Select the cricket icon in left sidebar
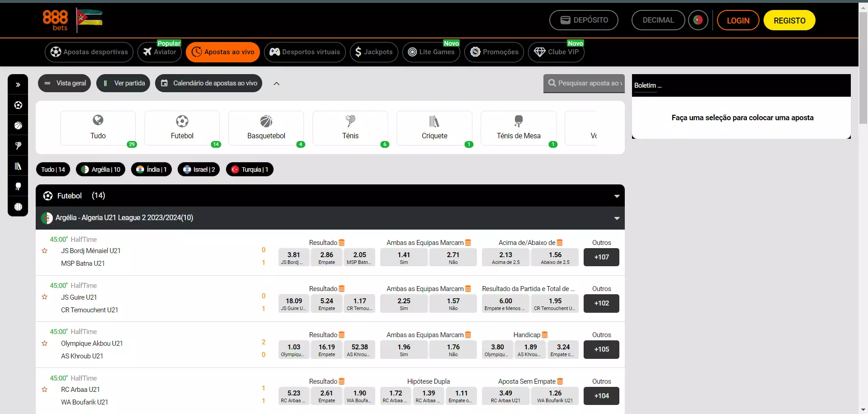Screen dimensions: 868x414 18,166
